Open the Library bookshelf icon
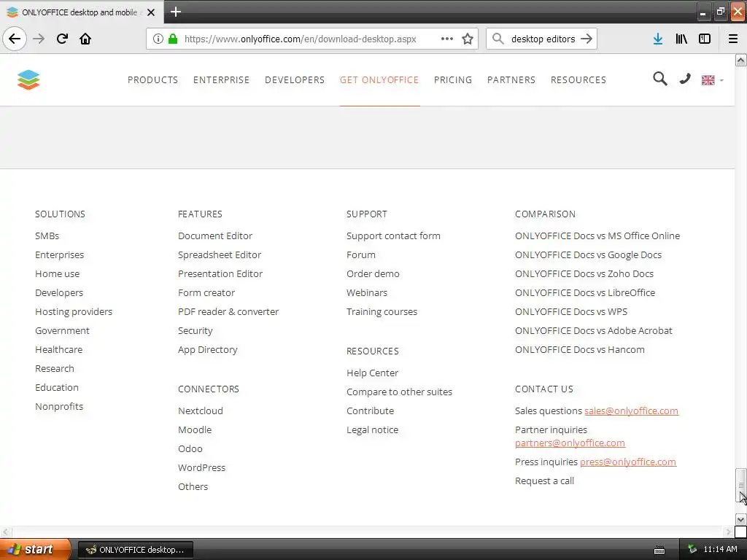Viewport: 747px width, 560px height. point(681,39)
